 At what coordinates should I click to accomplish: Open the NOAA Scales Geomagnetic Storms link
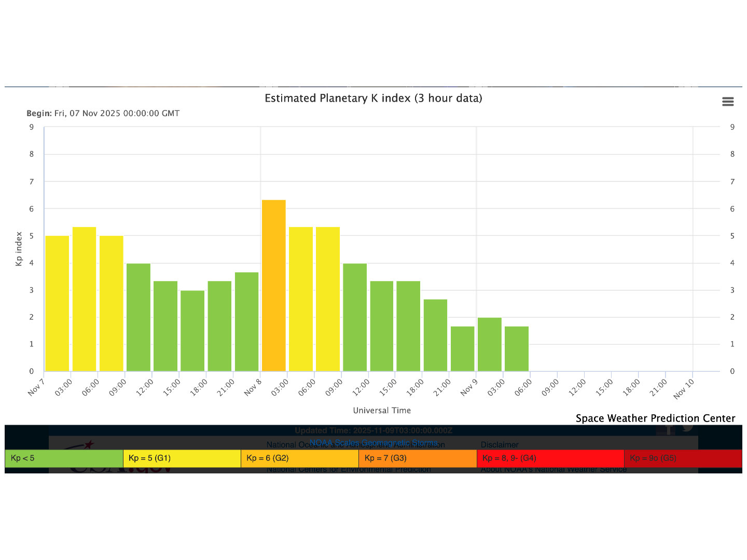[373, 442]
